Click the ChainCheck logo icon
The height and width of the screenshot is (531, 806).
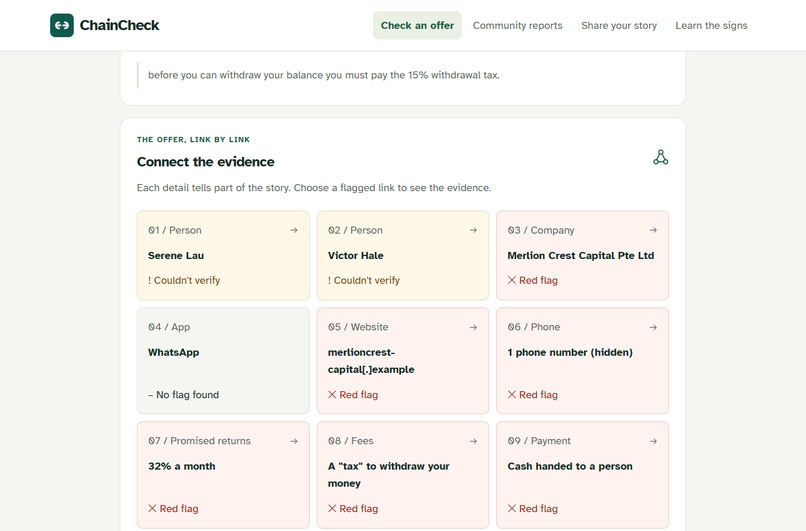coord(62,25)
